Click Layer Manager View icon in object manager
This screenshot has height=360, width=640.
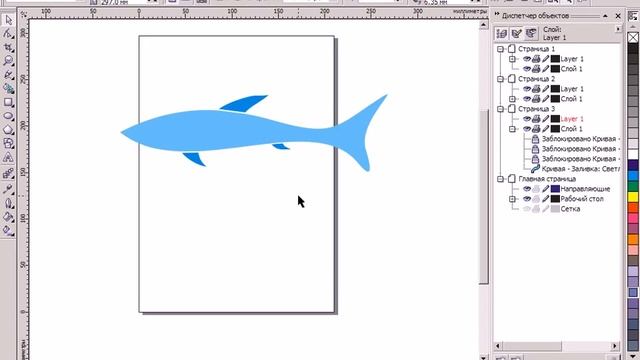[531, 33]
